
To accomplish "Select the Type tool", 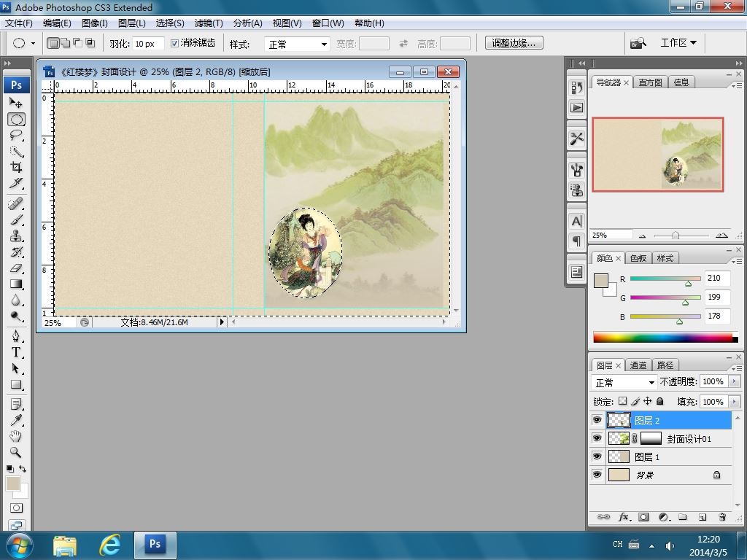I will [x=16, y=352].
